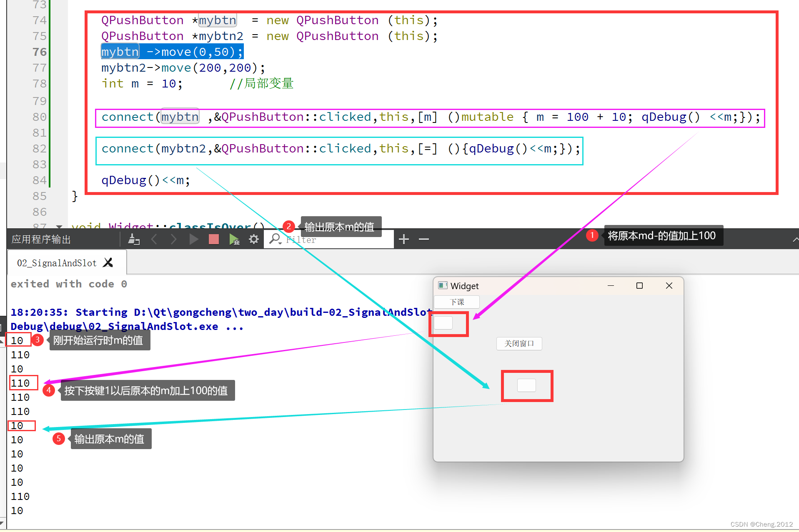Close the 02_SignalAndSlot output tab

tap(108, 262)
